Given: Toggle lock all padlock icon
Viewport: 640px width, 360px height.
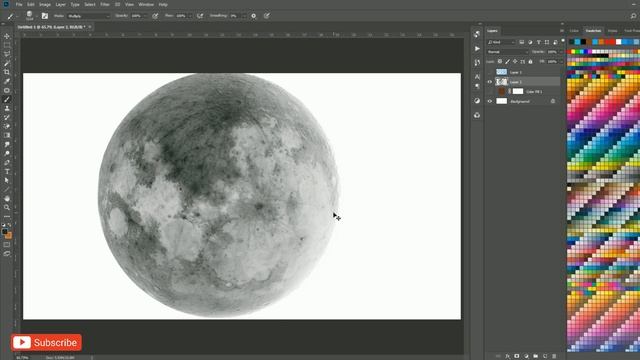Looking at the screenshot, I should tap(530, 62).
